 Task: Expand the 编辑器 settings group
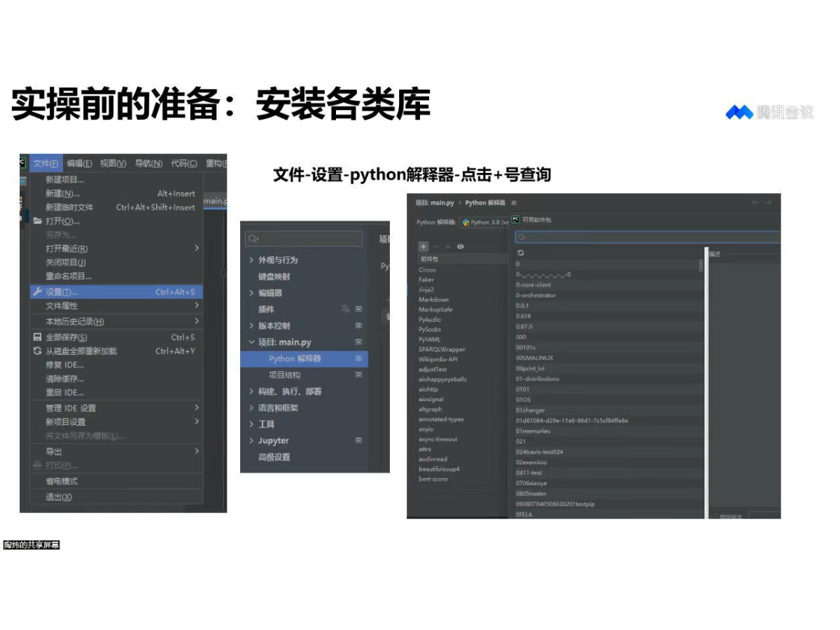[251, 293]
